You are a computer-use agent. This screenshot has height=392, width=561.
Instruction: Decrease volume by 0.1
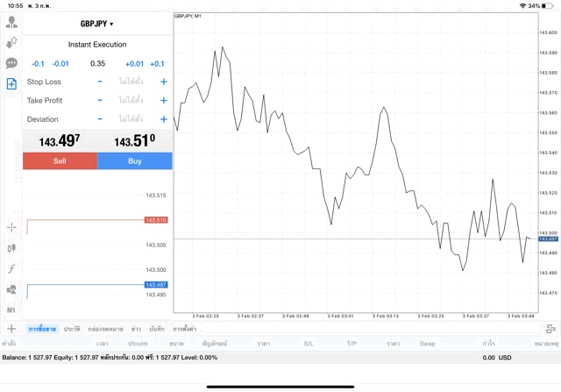click(38, 63)
